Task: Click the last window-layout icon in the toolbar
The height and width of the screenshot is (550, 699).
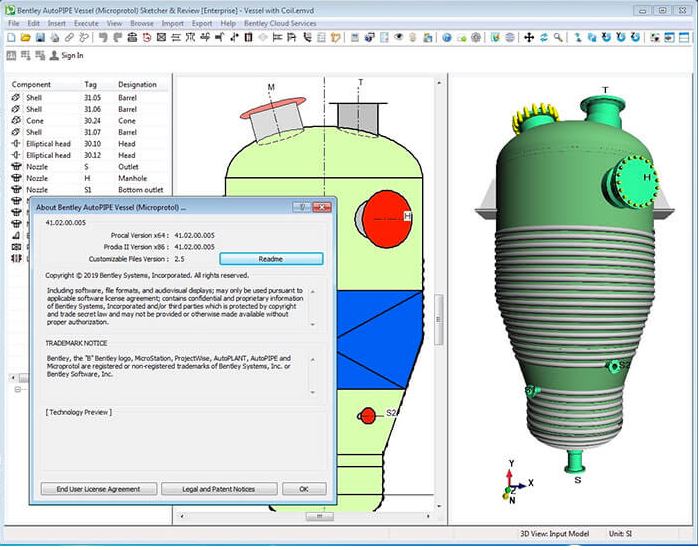Action: pyautogui.click(x=684, y=38)
